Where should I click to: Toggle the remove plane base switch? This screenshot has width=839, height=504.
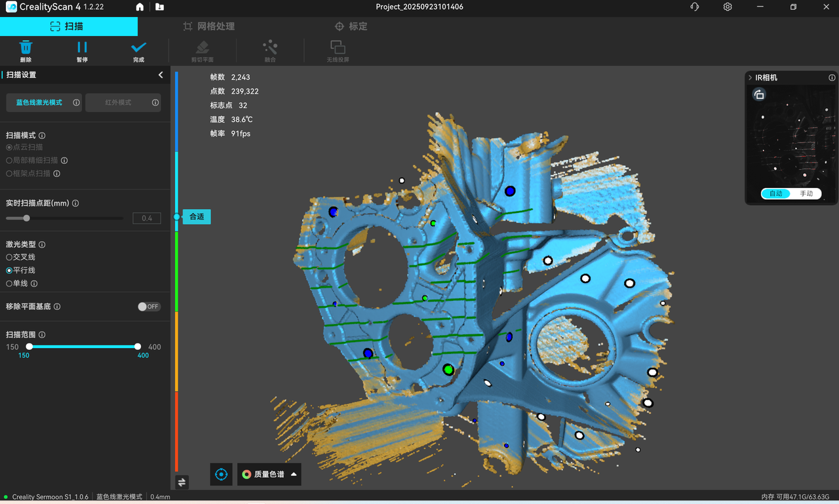click(149, 307)
